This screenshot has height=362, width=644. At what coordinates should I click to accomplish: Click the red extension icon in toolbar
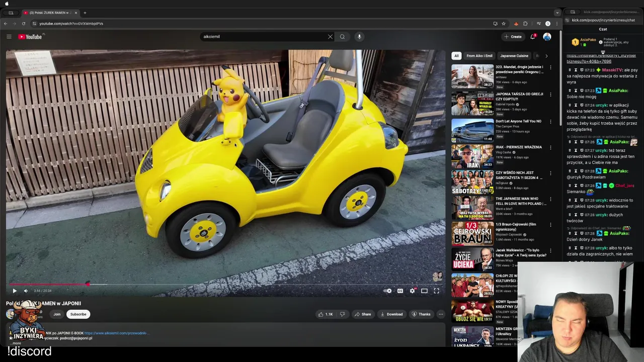pyautogui.click(x=516, y=24)
